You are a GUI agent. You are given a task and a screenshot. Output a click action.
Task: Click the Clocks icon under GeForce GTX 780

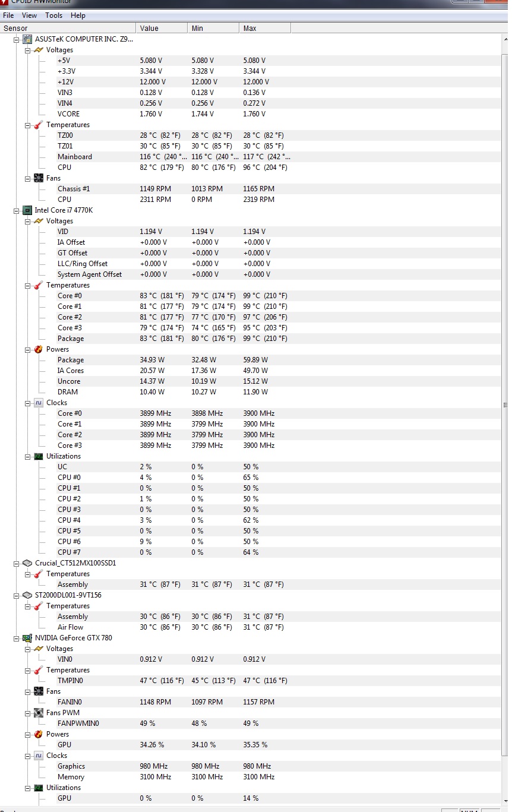tap(39, 756)
